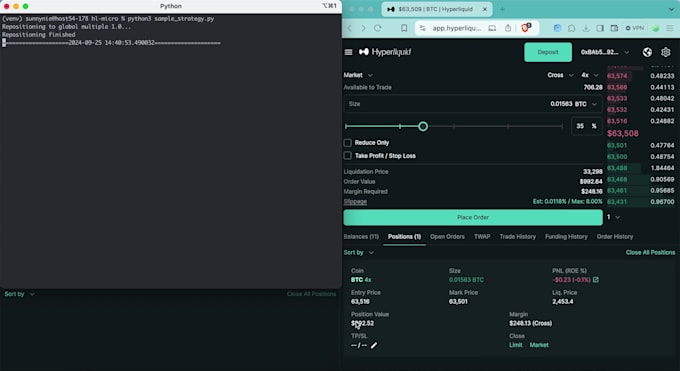The image size is (680, 371).
Task: Open the Slippage settings link
Action: point(355,202)
